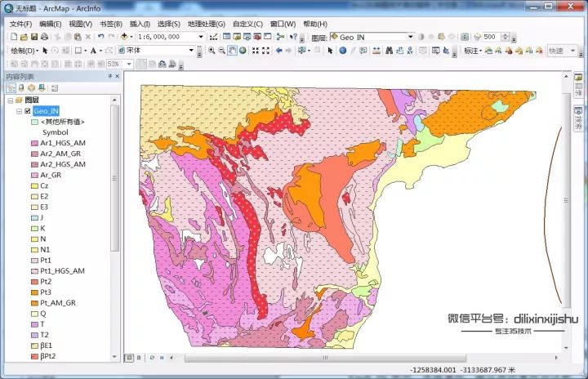The image size is (588, 379).
Task: Collapse the 图层 data frame node
Action: click(x=11, y=100)
